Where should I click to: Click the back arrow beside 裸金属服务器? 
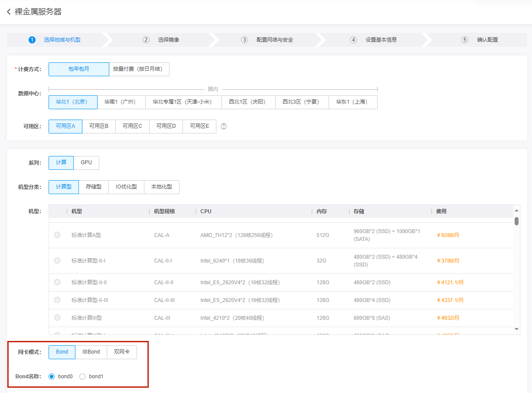click(9, 12)
